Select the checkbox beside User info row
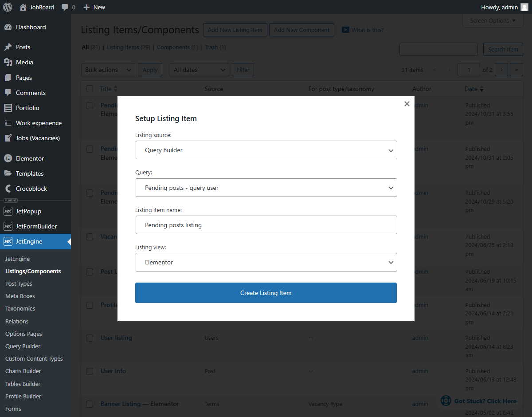532x417 pixels. 90,371
